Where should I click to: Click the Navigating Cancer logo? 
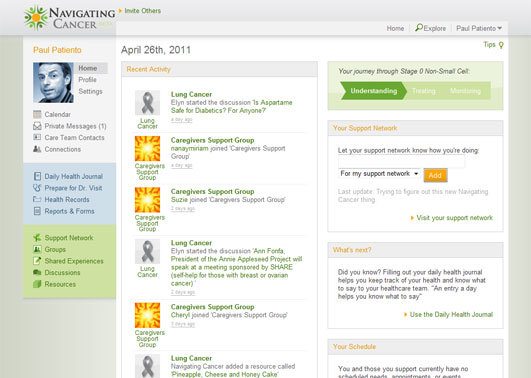[x=70, y=18]
